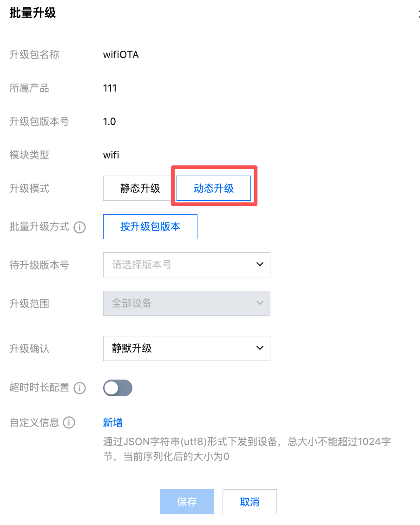Select 静态升级 upgrade mode
The width and height of the screenshot is (420, 525).
[140, 188]
